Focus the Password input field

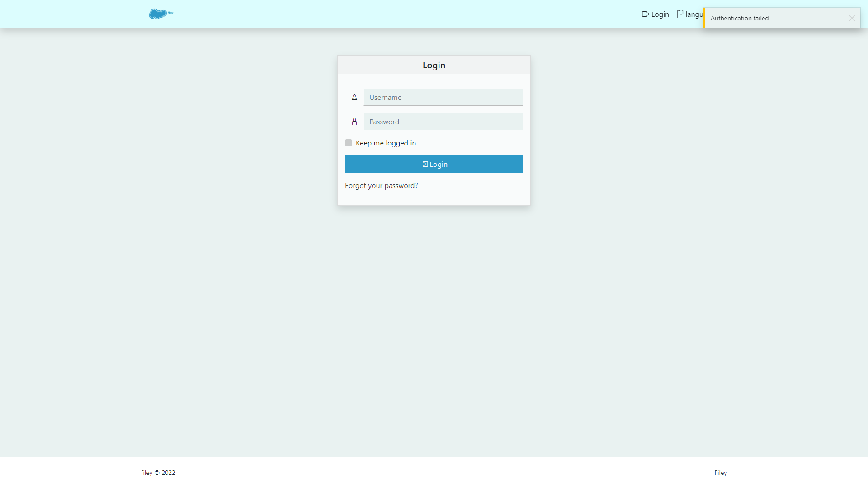click(443, 122)
